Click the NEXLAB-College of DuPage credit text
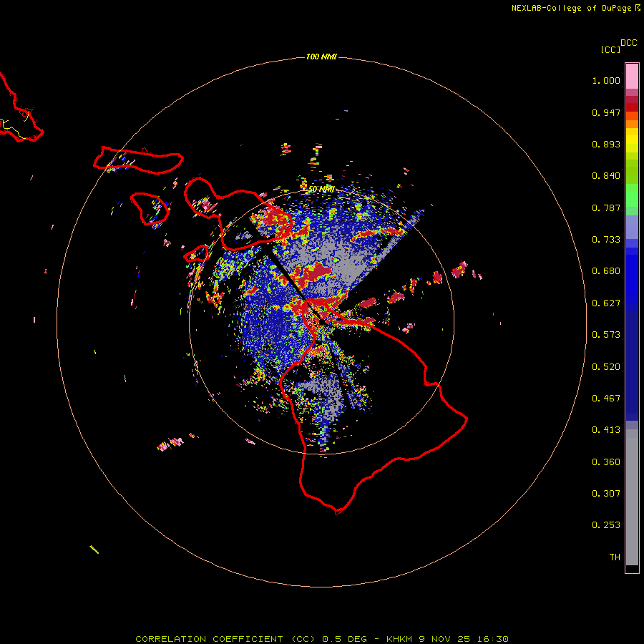This screenshot has height=644, width=644. (571, 8)
